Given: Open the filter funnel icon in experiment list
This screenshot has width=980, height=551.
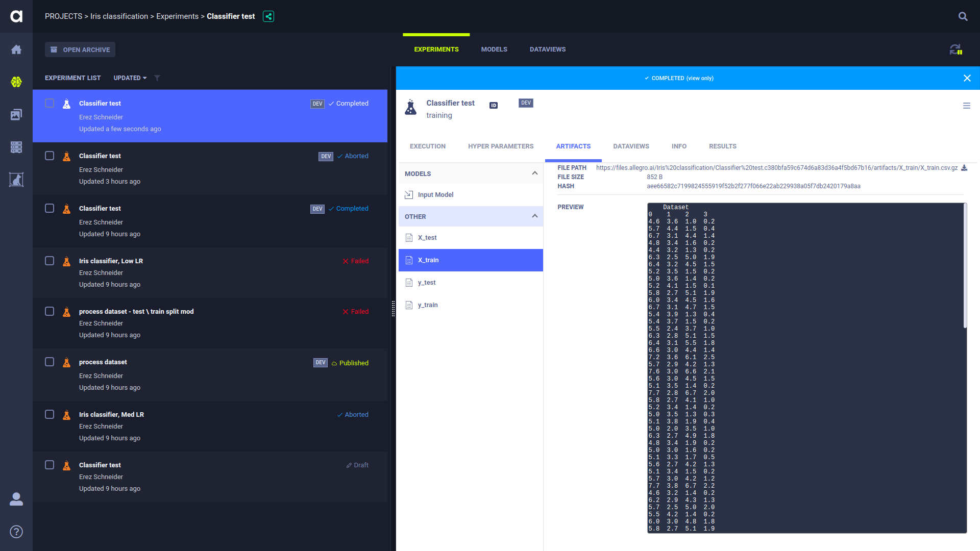Looking at the screenshot, I should pyautogui.click(x=157, y=78).
